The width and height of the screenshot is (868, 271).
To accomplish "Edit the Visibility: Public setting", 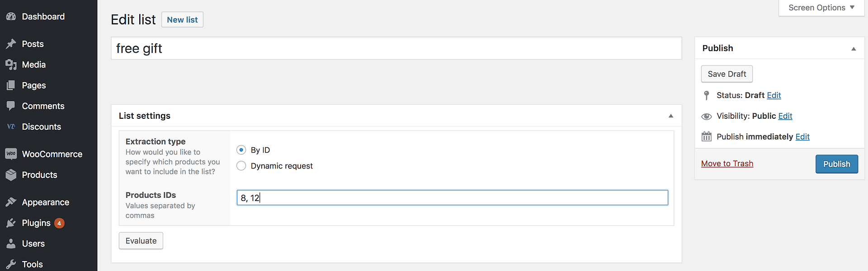I will pos(785,116).
